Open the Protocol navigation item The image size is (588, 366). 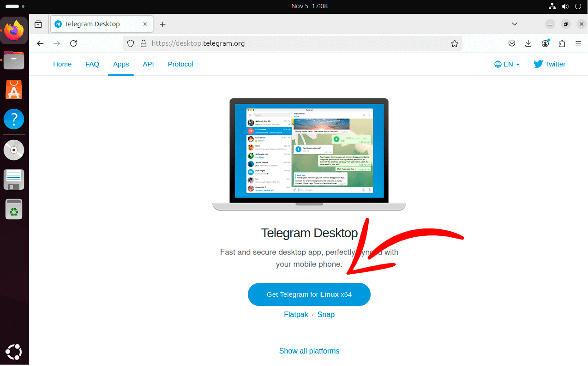(x=180, y=64)
